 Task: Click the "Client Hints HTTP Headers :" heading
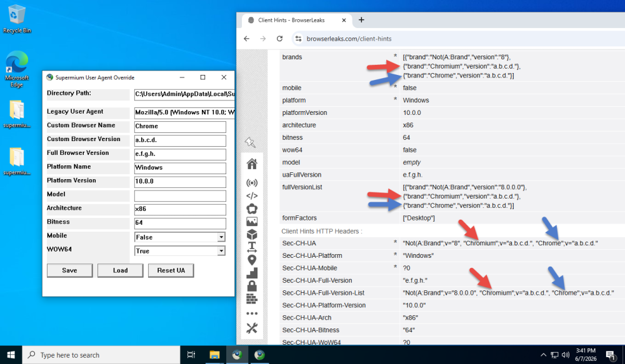pos(322,232)
